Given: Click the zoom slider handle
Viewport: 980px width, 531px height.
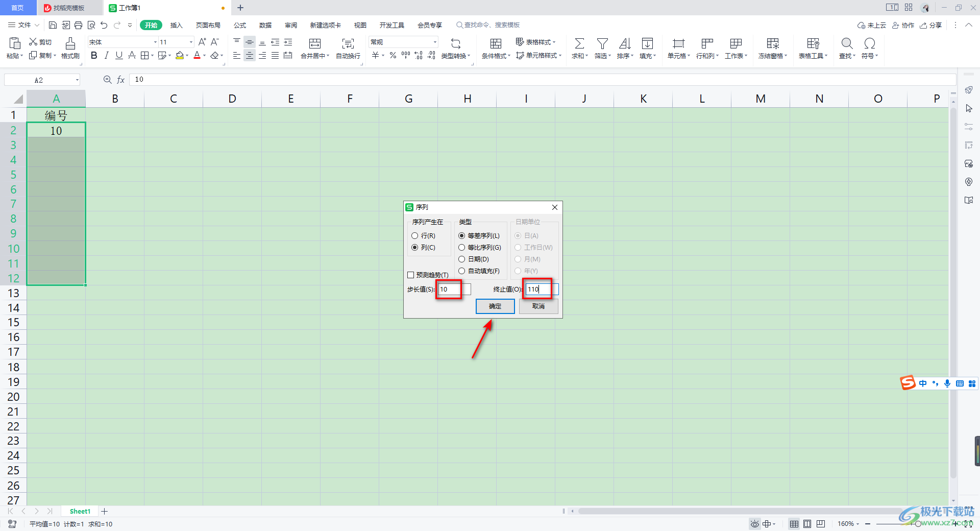Looking at the screenshot, I should pyautogui.click(x=918, y=524).
